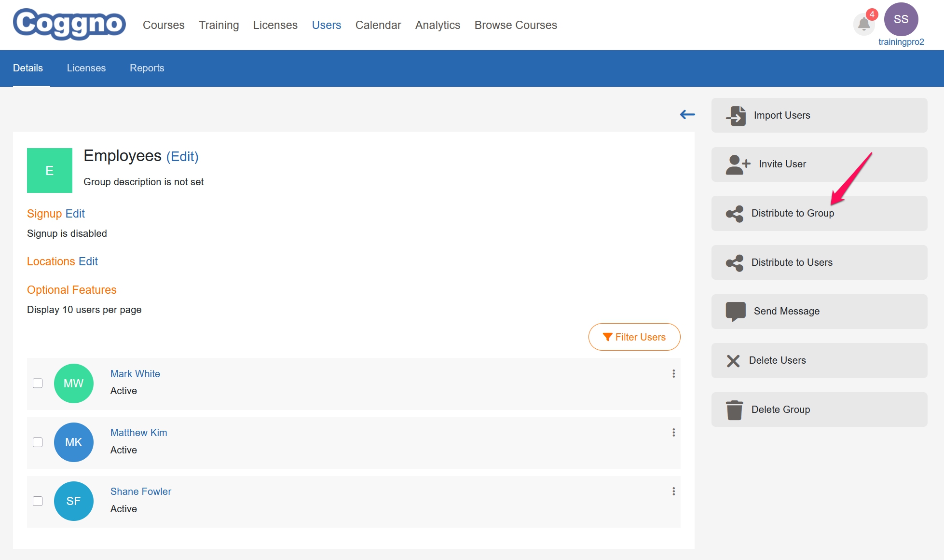Click Edit next to Signup
Image resolution: width=944 pixels, height=560 pixels.
point(75,214)
